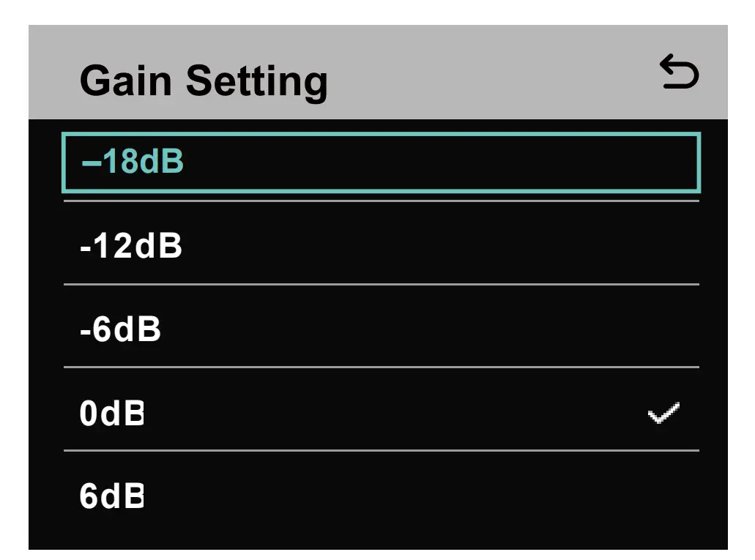Image resolution: width=755 pixels, height=560 pixels.
Task: Click the checkmark beside 0dB
Action: [663, 414]
